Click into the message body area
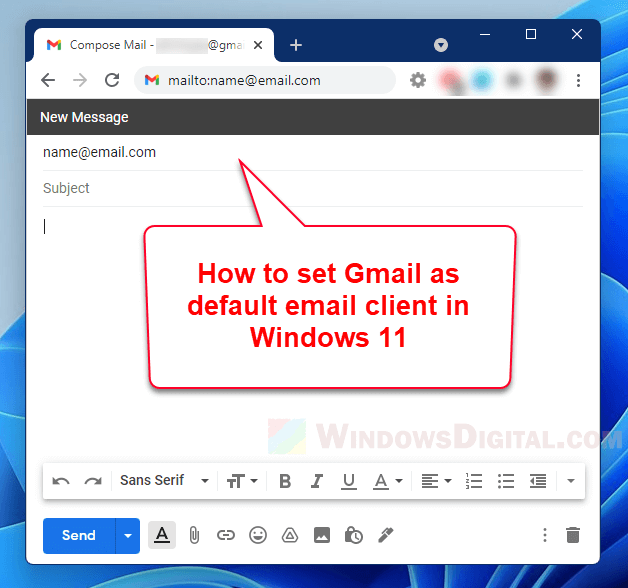 click(x=313, y=332)
